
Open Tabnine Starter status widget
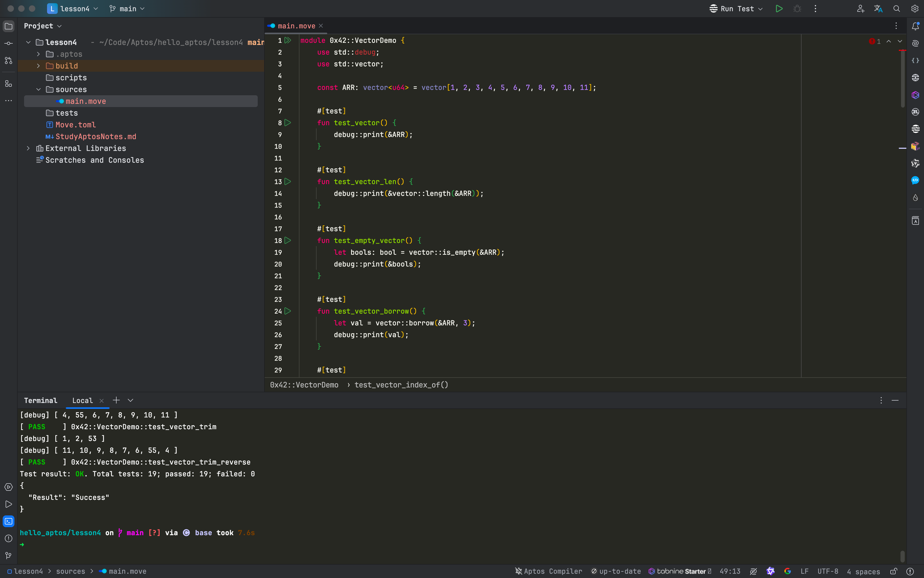click(x=680, y=571)
